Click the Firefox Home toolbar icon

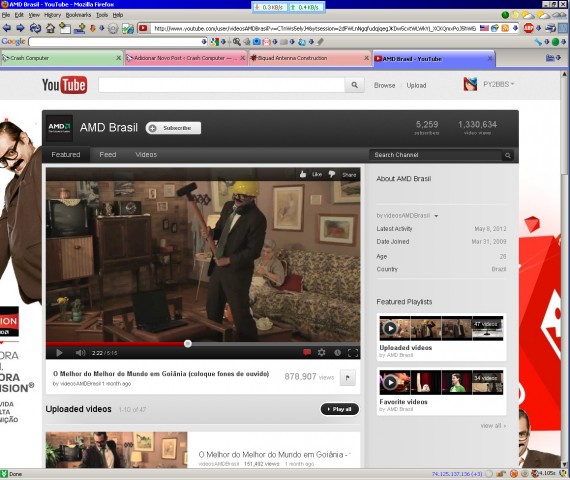[x=51, y=28]
